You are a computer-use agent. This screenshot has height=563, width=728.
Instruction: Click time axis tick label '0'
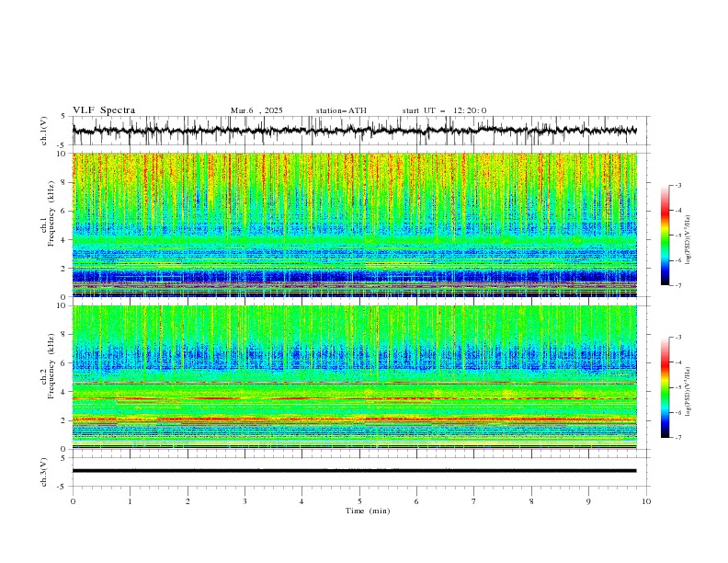click(x=73, y=501)
